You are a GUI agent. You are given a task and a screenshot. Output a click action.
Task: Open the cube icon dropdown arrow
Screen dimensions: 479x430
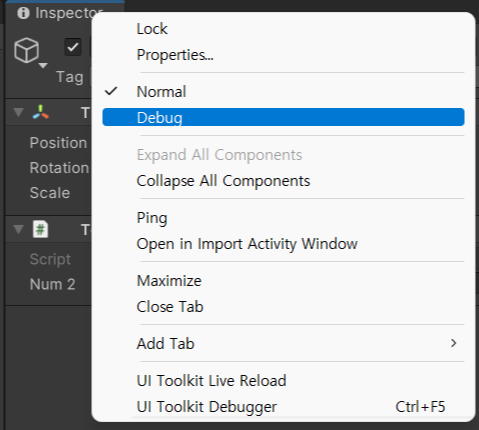[43, 65]
